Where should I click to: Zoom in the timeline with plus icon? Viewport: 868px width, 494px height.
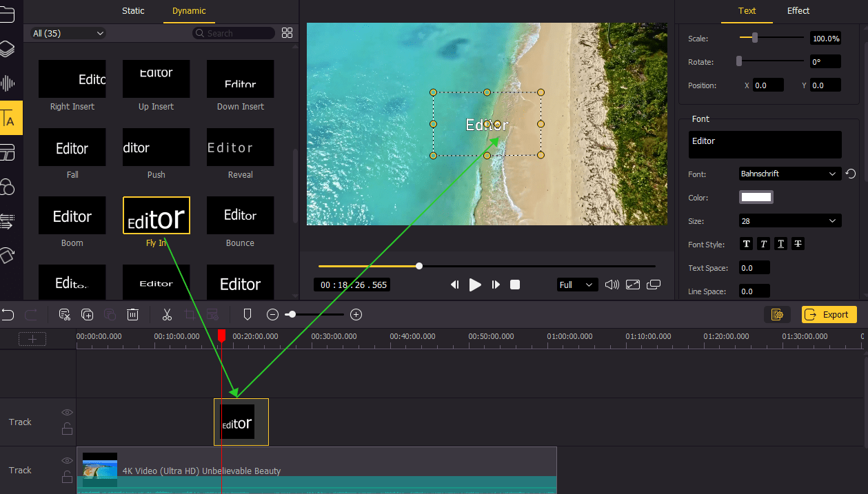click(356, 315)
